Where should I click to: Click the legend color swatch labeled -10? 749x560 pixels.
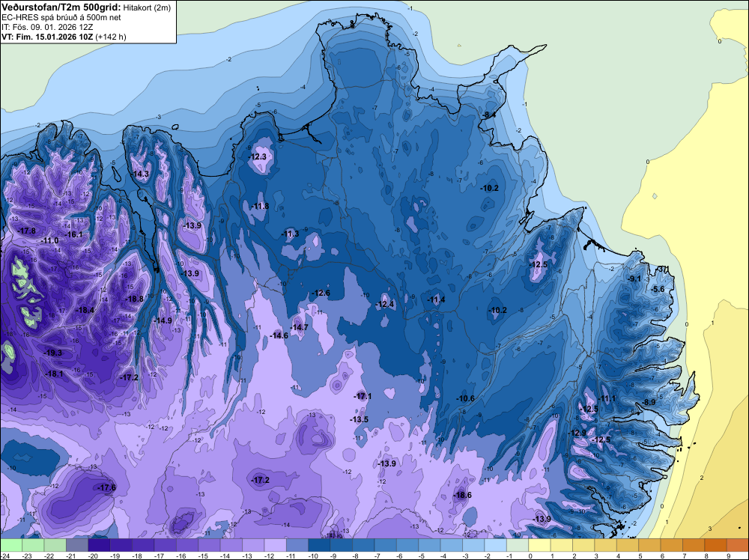tap(319, 545)
